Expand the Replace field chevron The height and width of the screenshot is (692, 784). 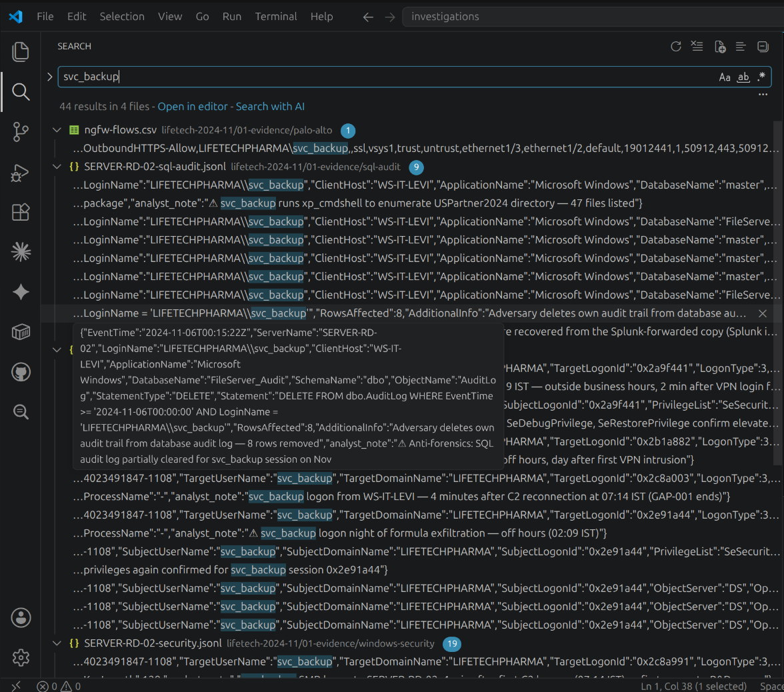(x=49, y=77)
